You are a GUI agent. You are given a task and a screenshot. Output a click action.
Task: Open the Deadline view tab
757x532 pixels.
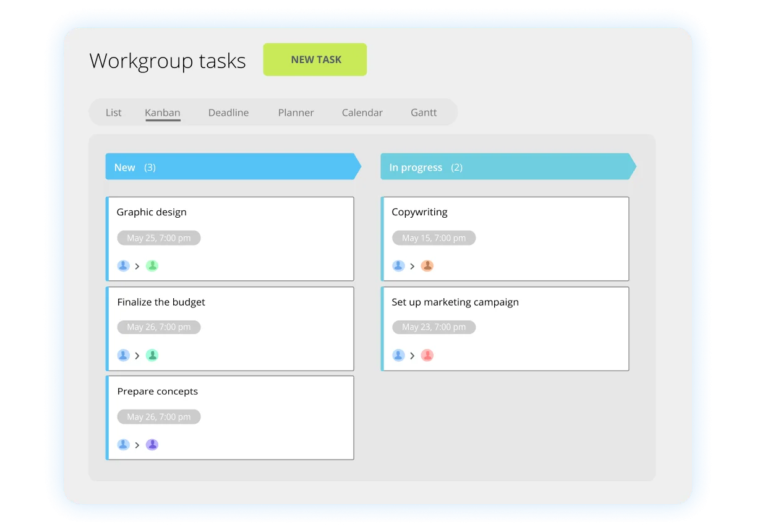228,113
